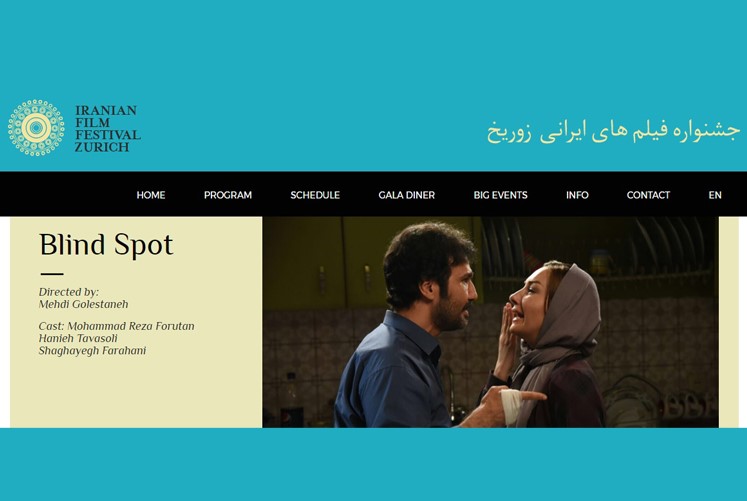Image resolution: width=747 pixels, height=501 pixels.
Task: Click cast name Shaghayegh Farahani
Action: click(x=92, y=351)
